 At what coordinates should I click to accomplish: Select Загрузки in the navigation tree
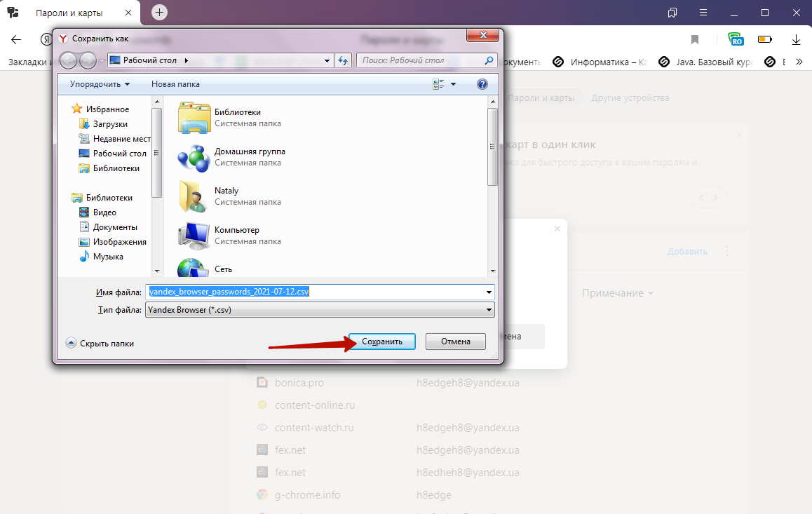point(110,124)
